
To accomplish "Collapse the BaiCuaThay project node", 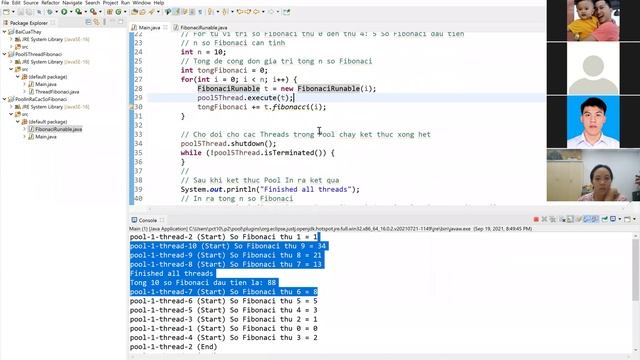I will tap(4, 31).
